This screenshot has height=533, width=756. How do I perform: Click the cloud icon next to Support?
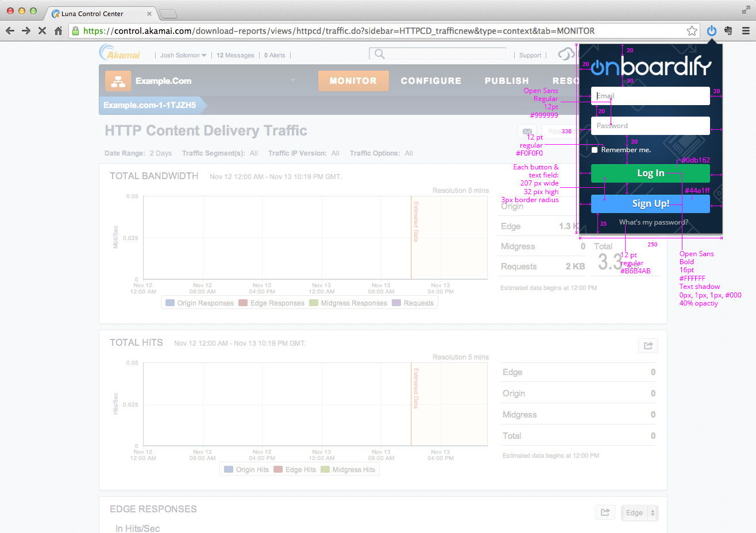coord(566,54)
